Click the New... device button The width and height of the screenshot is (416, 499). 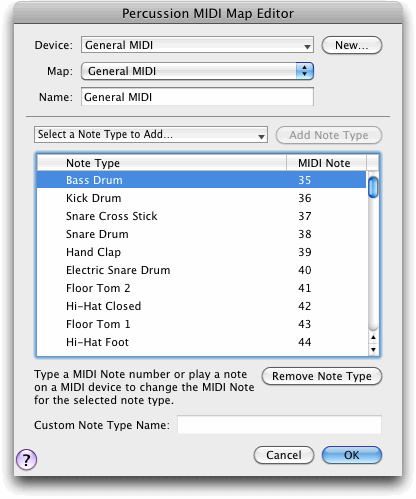(x=352, y=45)
